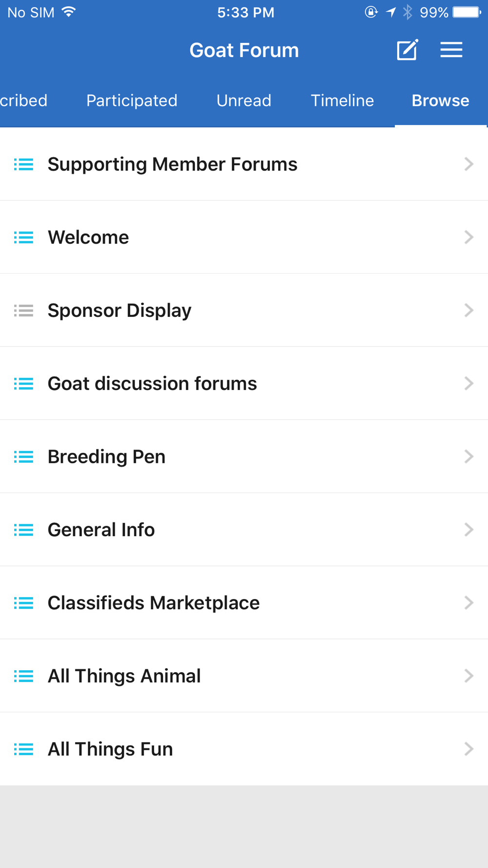Click list icon beside All Things Fun
488x868 pixels.
23,749
